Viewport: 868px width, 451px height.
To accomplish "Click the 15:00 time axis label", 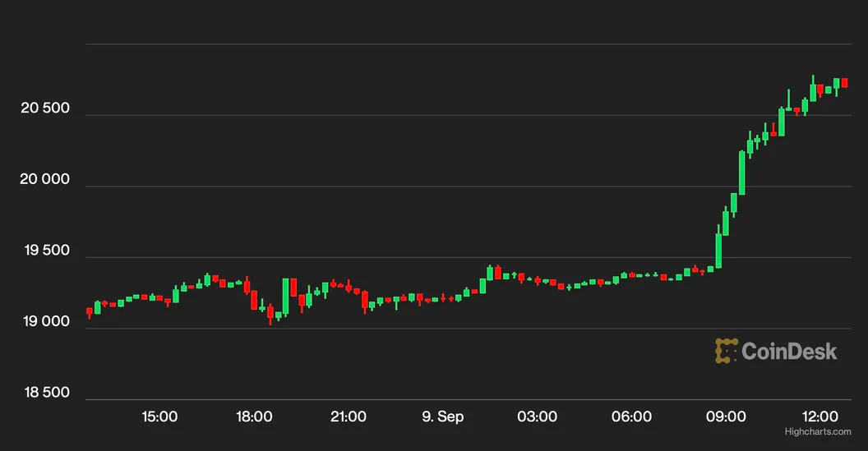I will click(x=159, y=416).
